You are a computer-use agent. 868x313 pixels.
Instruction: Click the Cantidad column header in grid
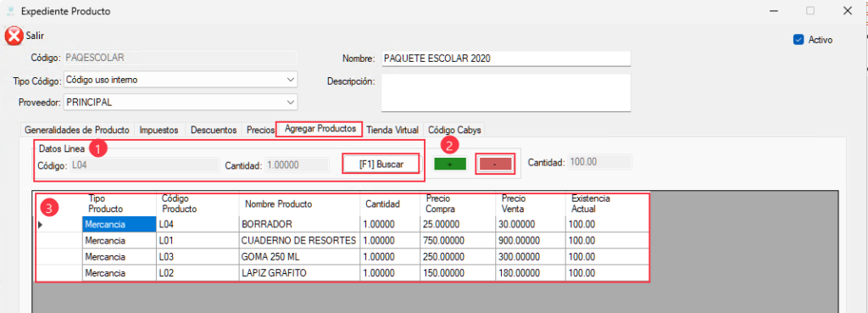(x=390, y=204)
